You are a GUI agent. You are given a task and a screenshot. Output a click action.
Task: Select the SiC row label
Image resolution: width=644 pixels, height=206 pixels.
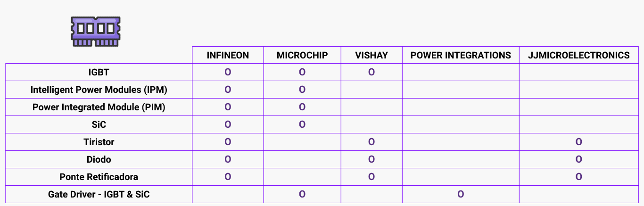(99, 124)
